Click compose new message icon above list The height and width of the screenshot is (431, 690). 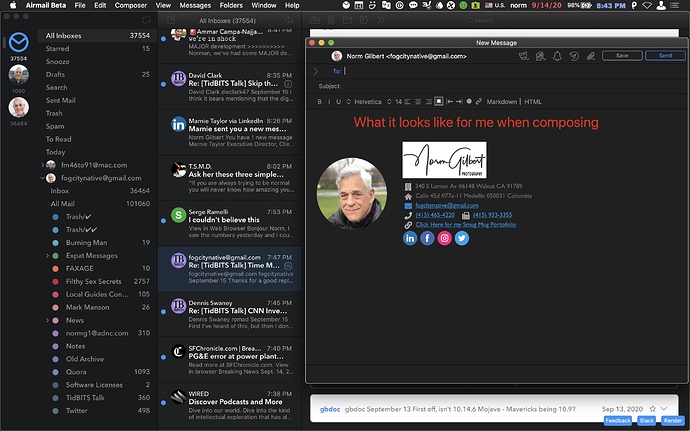click(x=171, y=20)
